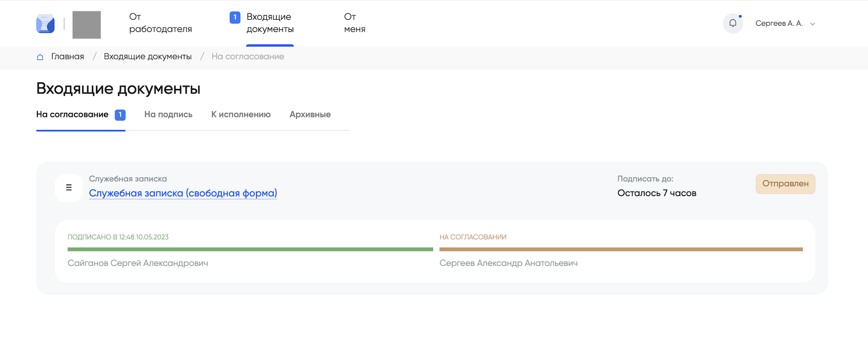Click the Входящие документы breadcrumb link
The image size is (868, 338).
[147, 57]
